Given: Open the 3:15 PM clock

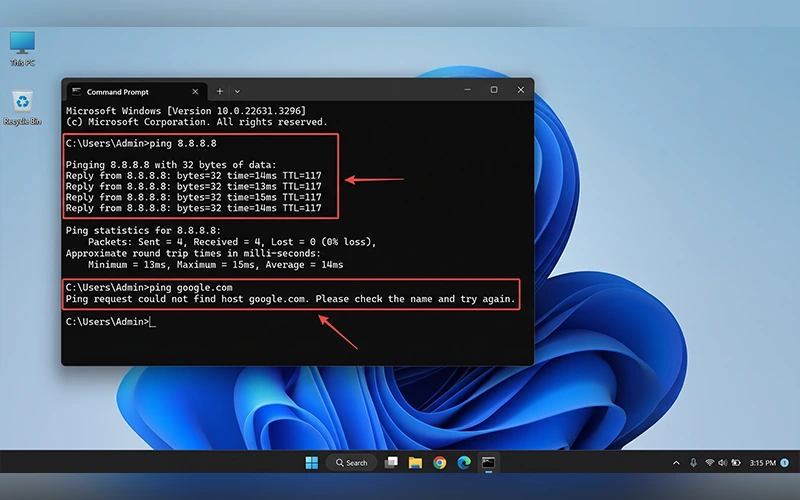Looking at the screenshot, I should [x=762, y=463].
